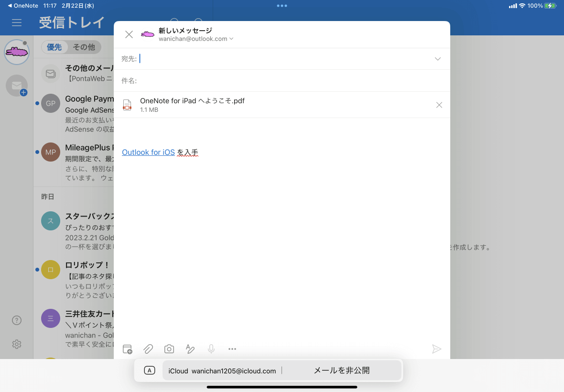Image resolution: width=564 pixels, height=392 pixels.
Task: Return to OneNote via status bar back link
Action: [22, 6]
